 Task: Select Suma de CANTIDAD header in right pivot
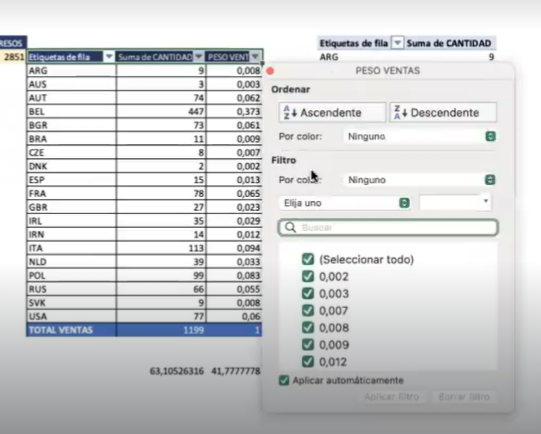coord(449,43)
